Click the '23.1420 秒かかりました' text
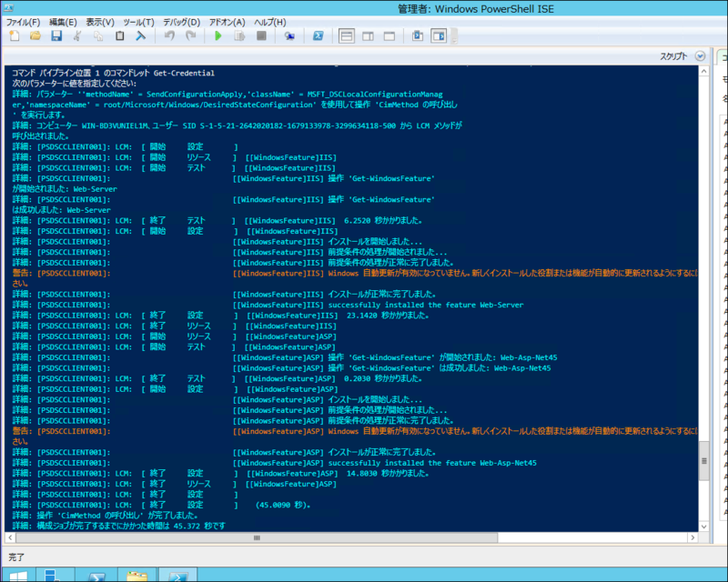The image size is (728, 582). [388, 316]
